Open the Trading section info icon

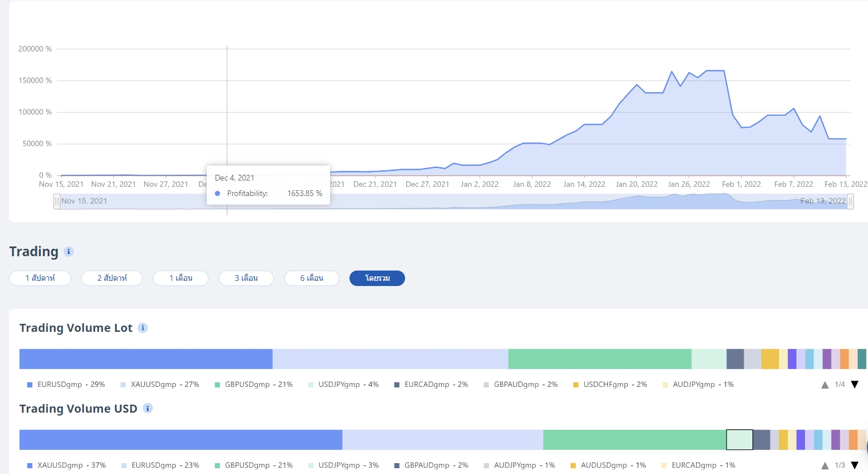pyautogui.click(x=69, y=252)
